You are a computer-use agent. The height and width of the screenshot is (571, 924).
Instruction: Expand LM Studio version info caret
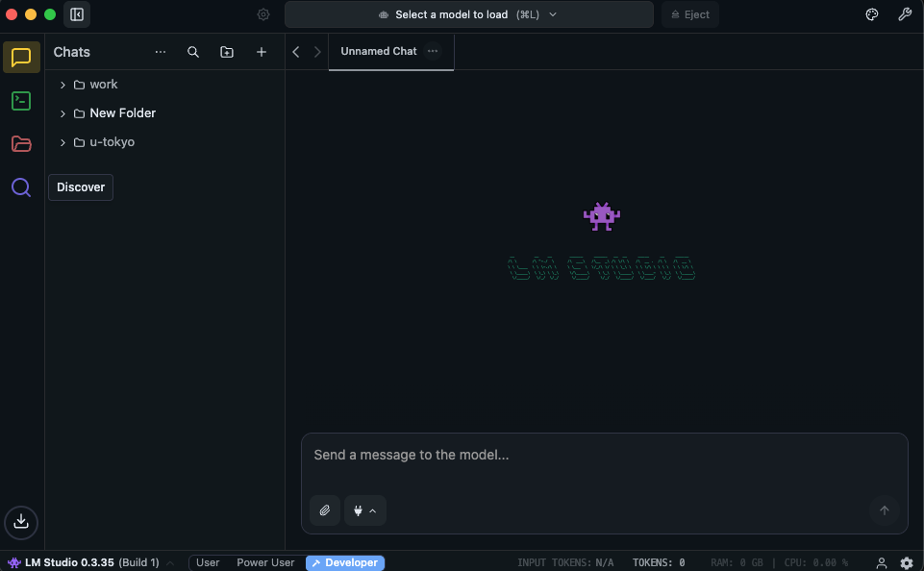pyautogui.click(x=170, y=563)
